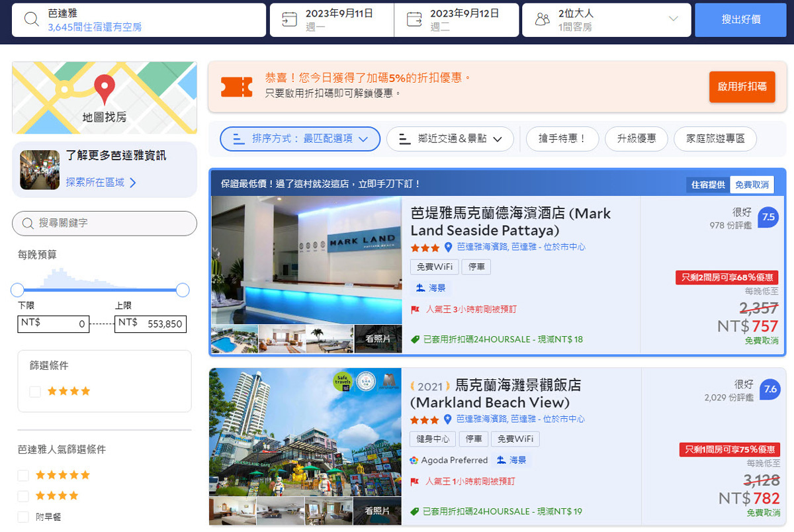The image size is (794, 532).
Task: Check the five-star popular filter box
Action: (x=24, y=475)
